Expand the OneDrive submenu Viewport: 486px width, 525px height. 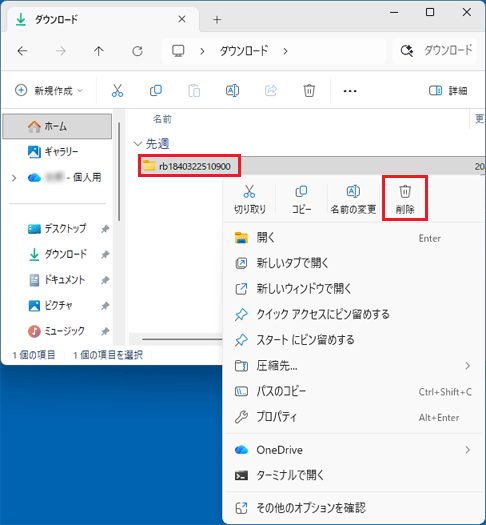tap(354, 450)
